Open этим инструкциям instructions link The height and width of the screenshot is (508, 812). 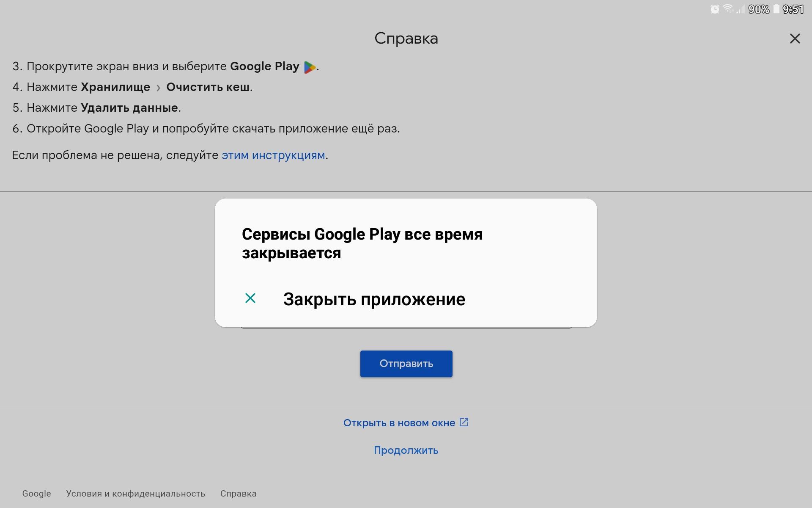point(273,155)
